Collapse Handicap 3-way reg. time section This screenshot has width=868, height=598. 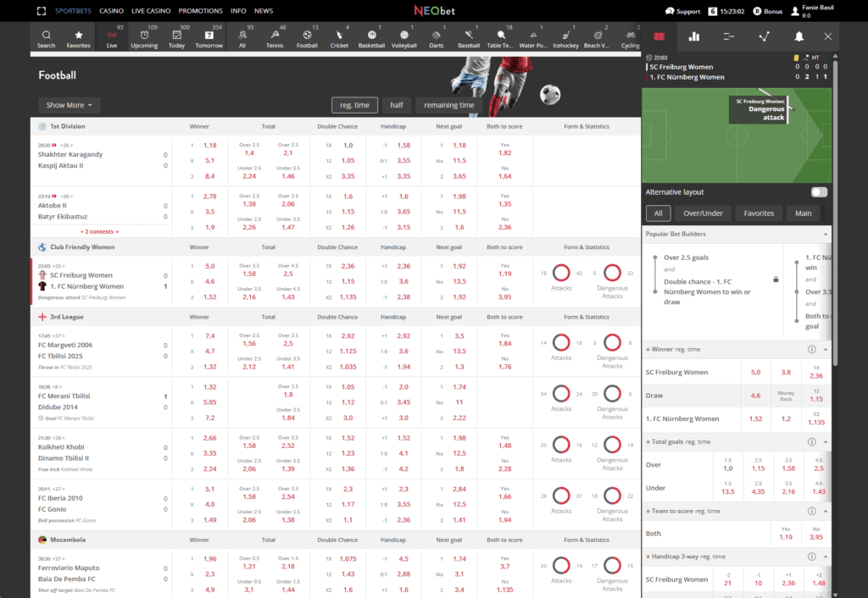826,556
